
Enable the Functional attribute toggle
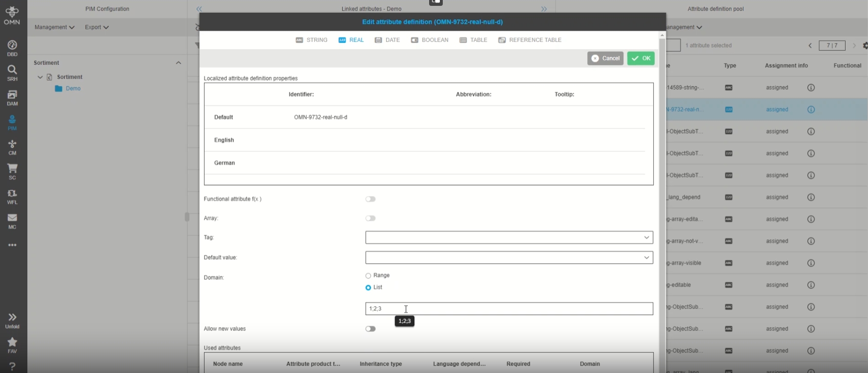pos(371,199)
